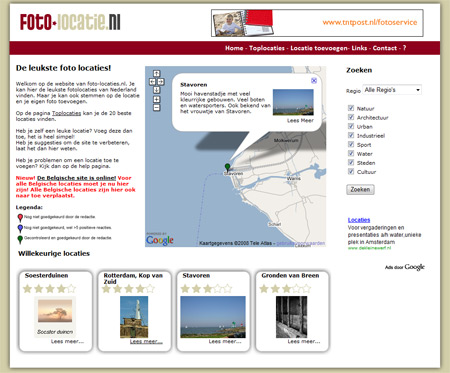This screenshot has width=450, height=373.
Task: Click Lees meer on Gronden van Breen card
Action: tap(304, 341)
